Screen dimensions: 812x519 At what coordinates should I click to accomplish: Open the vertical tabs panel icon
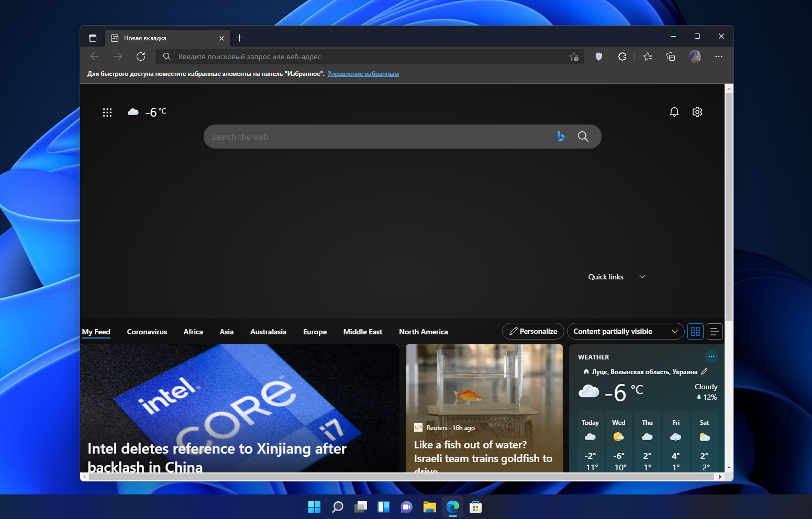point(93,38)
